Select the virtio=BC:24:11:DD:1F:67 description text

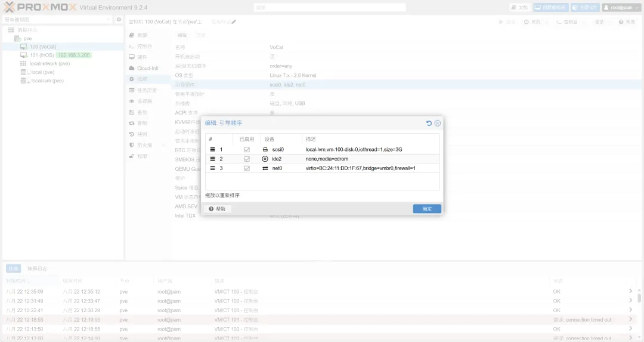[x=361, y=168]
